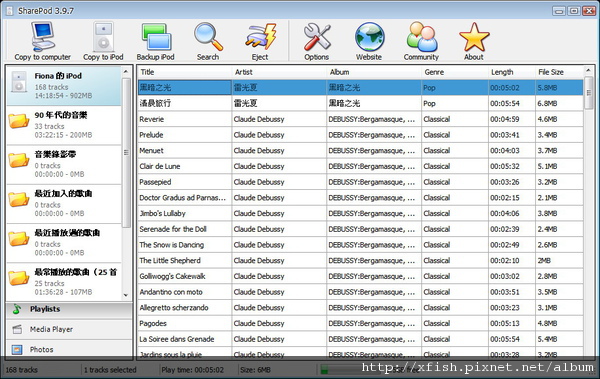Image resolution: width=600 pixels, height=379 pixels.
Task: Sort tracks by Title column header
Action: pyautogui.click(x=184, y=72)
